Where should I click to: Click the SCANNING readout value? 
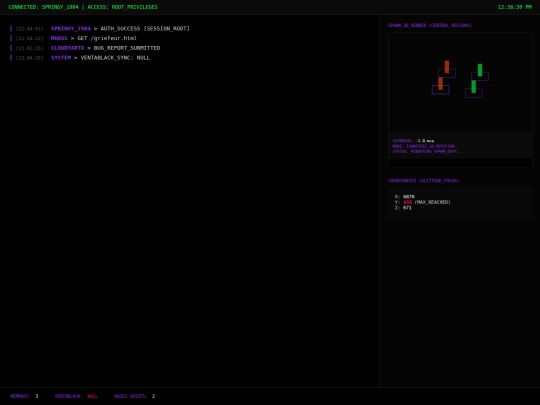[x=425, y=141]
